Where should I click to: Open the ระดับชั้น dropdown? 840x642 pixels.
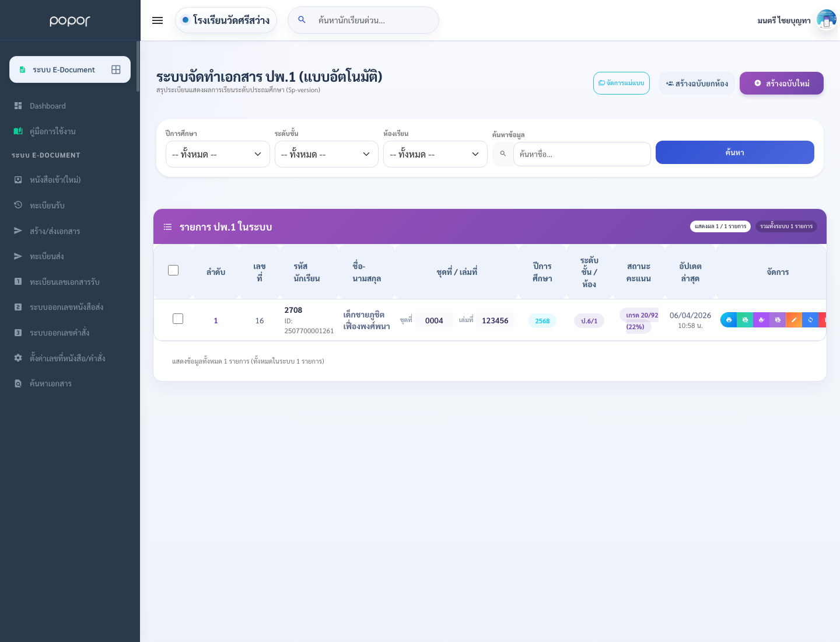point(327,154)
